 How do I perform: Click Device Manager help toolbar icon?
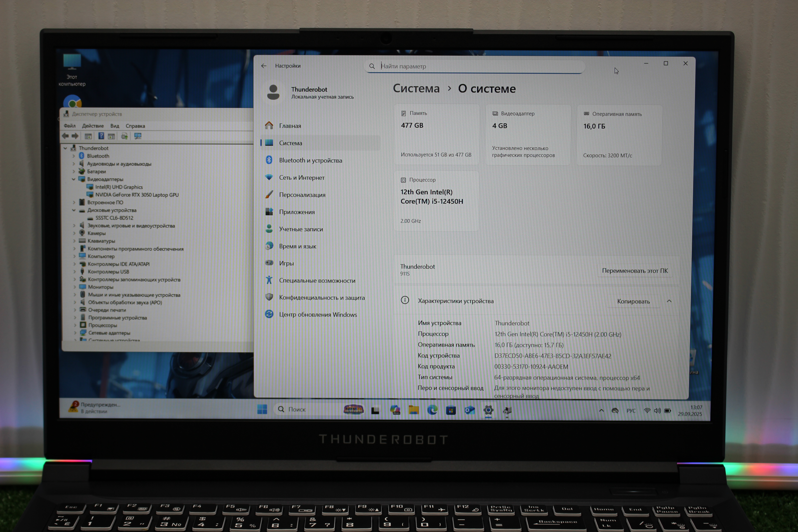click(101, 136)
